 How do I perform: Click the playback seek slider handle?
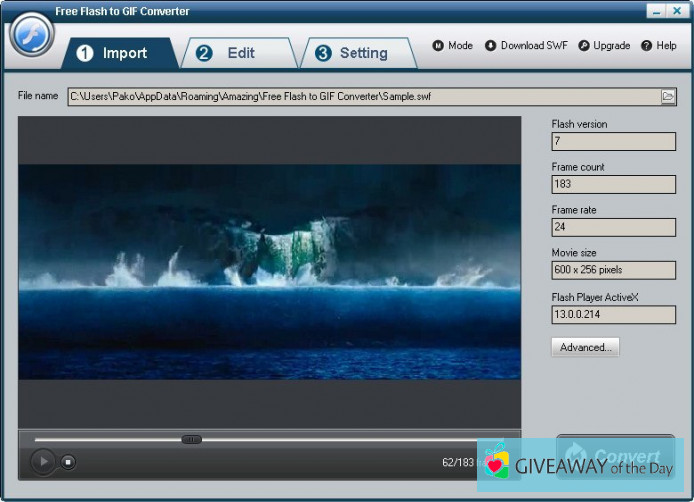tap(191, 439)
